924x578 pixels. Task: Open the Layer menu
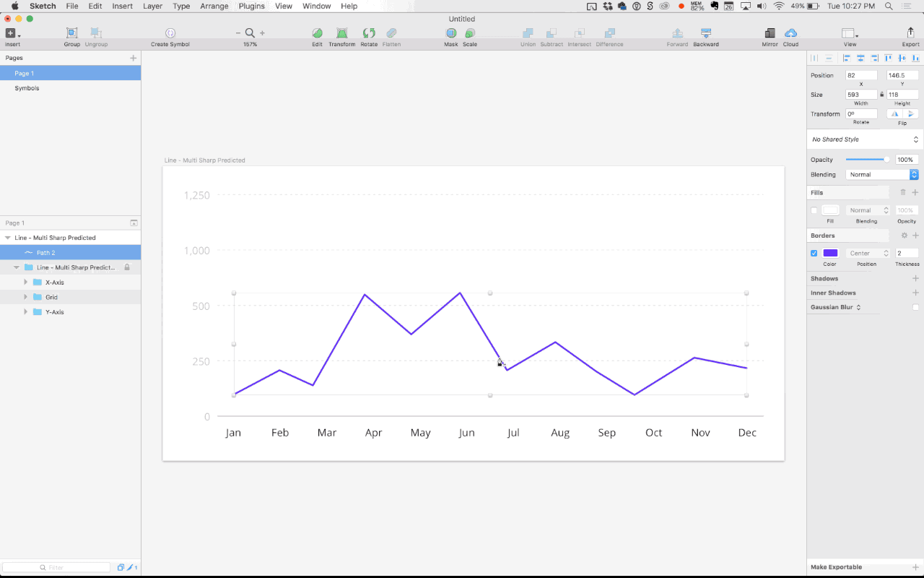[x=152, y=6]
